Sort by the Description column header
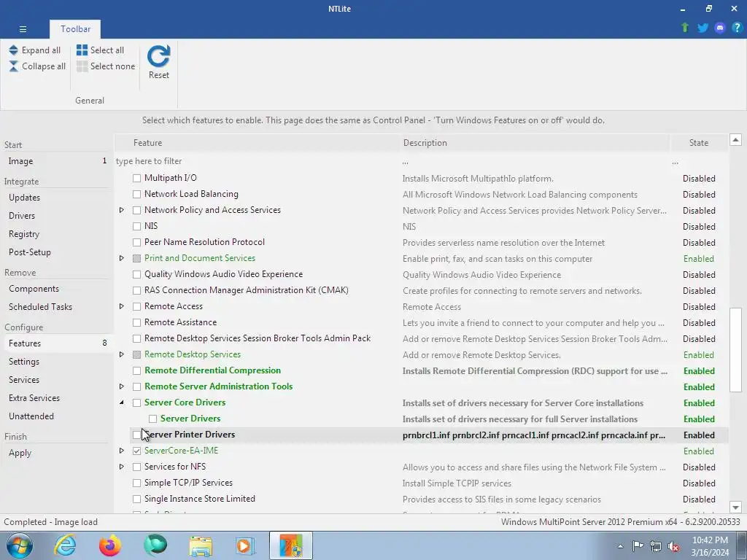 point(535,143)
